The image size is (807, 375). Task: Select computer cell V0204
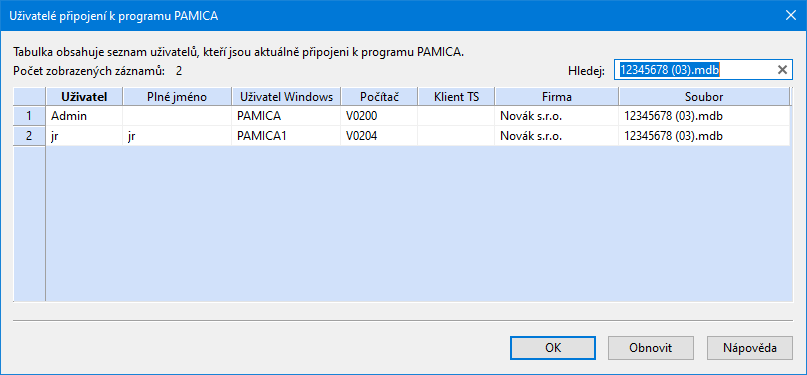click(379, 137)
